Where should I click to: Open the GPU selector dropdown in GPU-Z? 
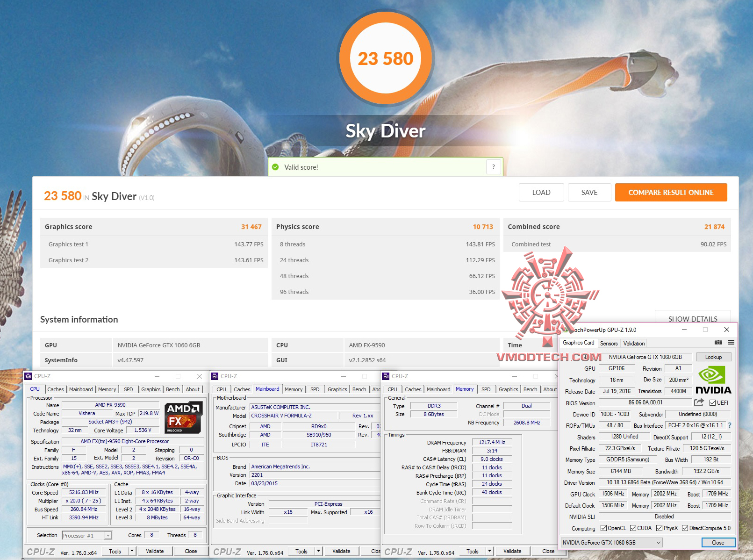point(612,543)
